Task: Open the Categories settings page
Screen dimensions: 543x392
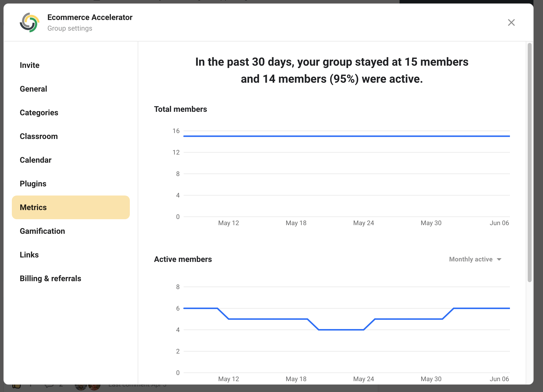Action: tap(39, 112)
